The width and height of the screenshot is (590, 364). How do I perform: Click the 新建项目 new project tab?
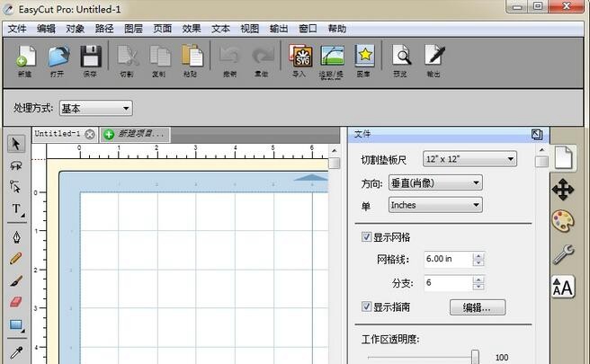pyautogui.click(x=136, y=134)
